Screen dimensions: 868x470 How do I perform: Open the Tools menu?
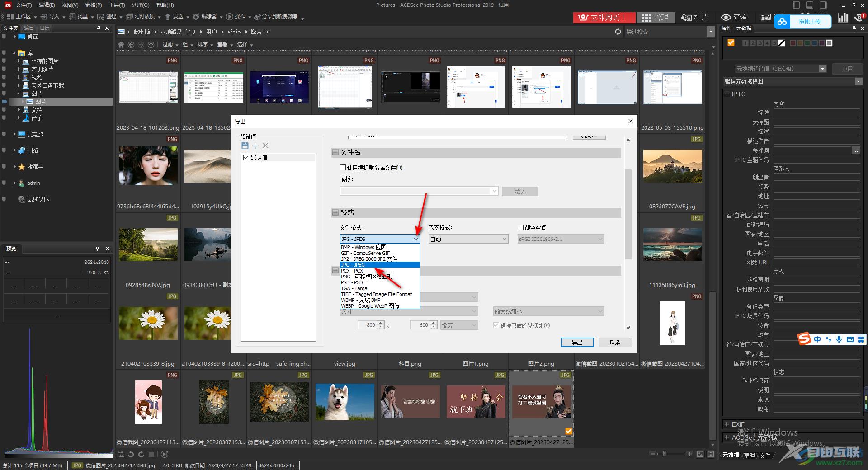coord(117,5)
